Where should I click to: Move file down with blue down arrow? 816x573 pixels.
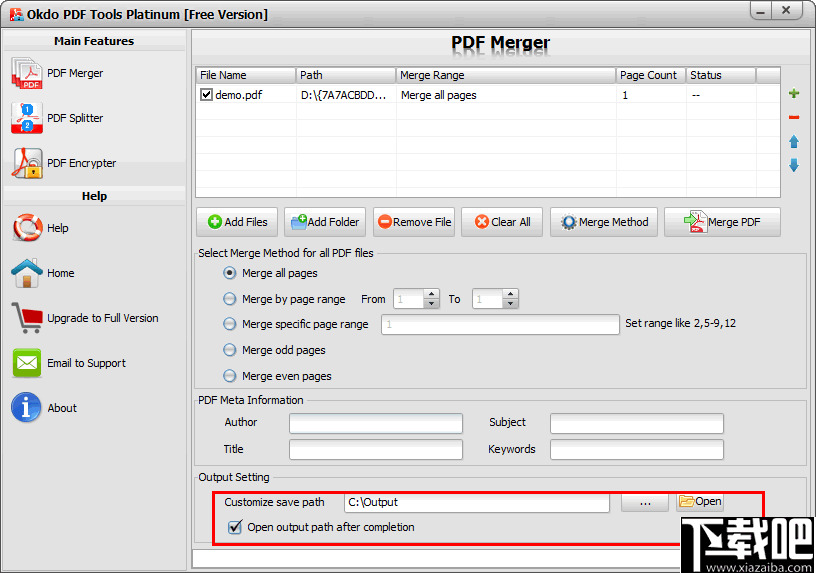click(794, 165)
